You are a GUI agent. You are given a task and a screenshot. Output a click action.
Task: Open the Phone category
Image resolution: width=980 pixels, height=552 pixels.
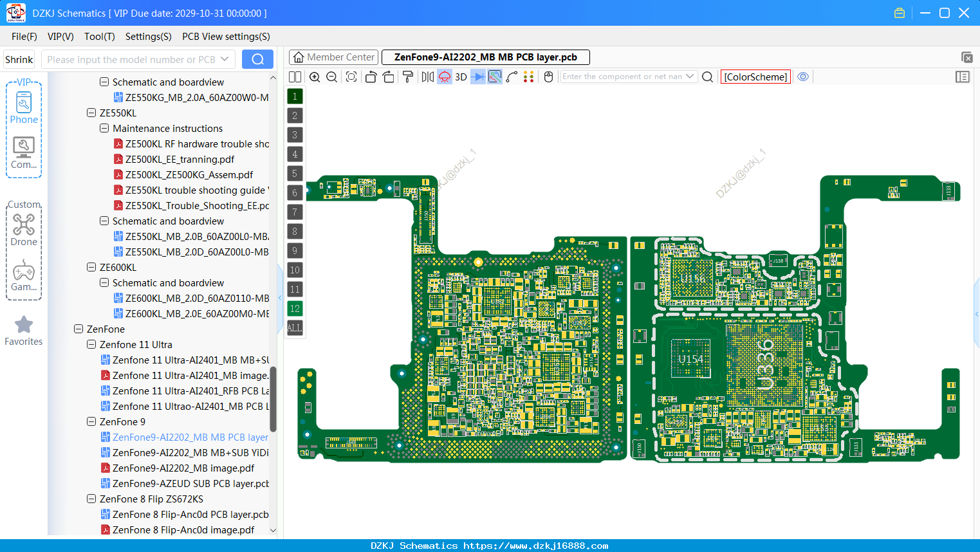24,107
